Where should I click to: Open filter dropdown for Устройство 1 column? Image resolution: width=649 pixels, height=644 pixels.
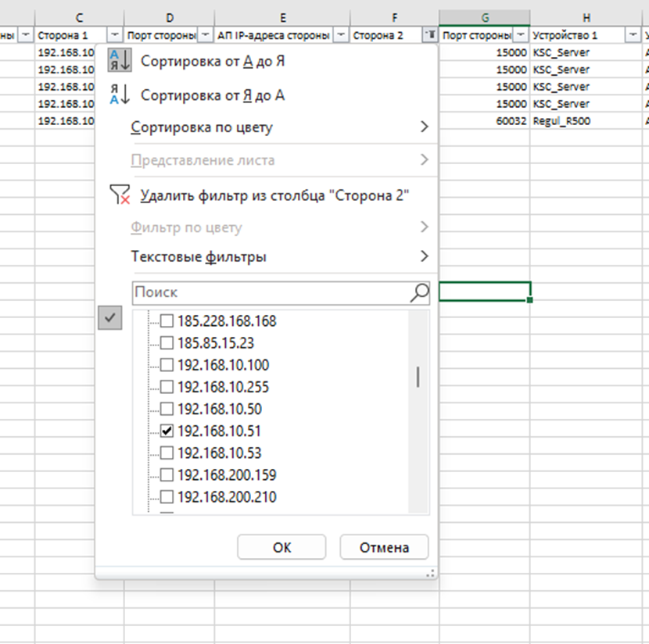tap(633, 35)
